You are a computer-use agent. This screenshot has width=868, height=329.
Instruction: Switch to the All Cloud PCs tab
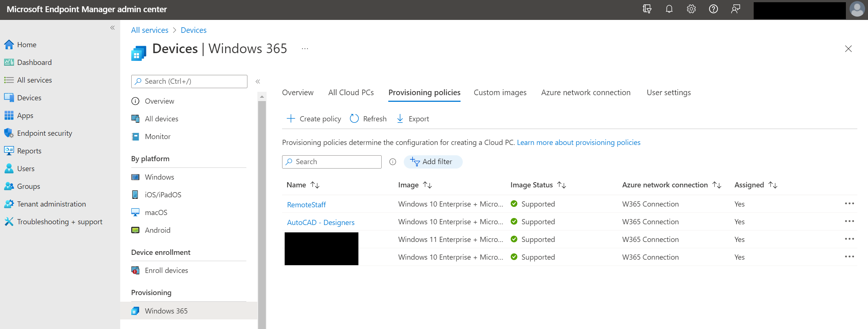351,93
